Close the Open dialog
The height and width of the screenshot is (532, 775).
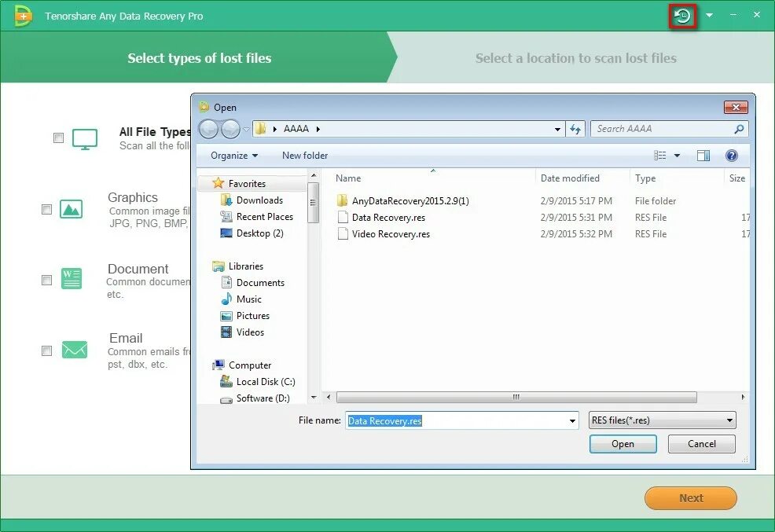pyautogui.click(x=736, y=107)
